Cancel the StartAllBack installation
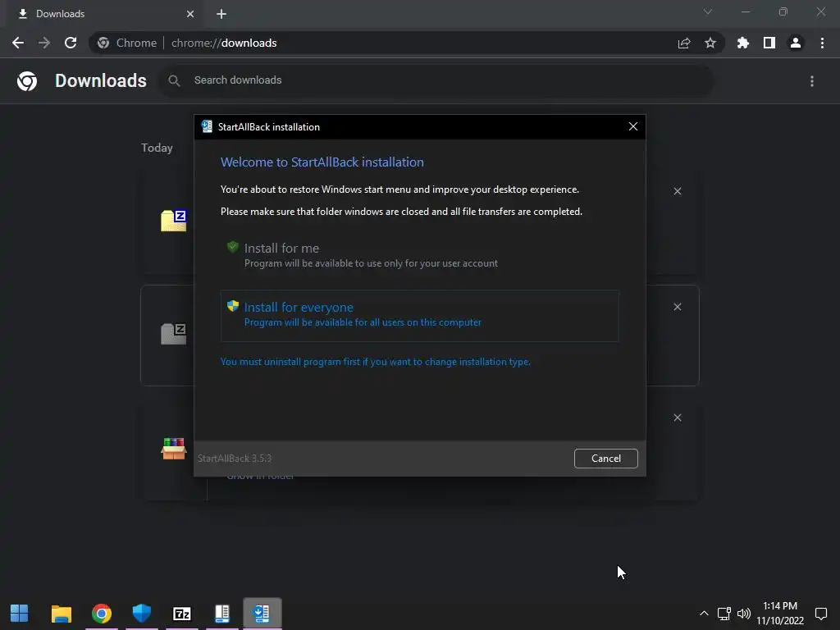The width and height of the screenshot is (840, 630). [606, 458]
